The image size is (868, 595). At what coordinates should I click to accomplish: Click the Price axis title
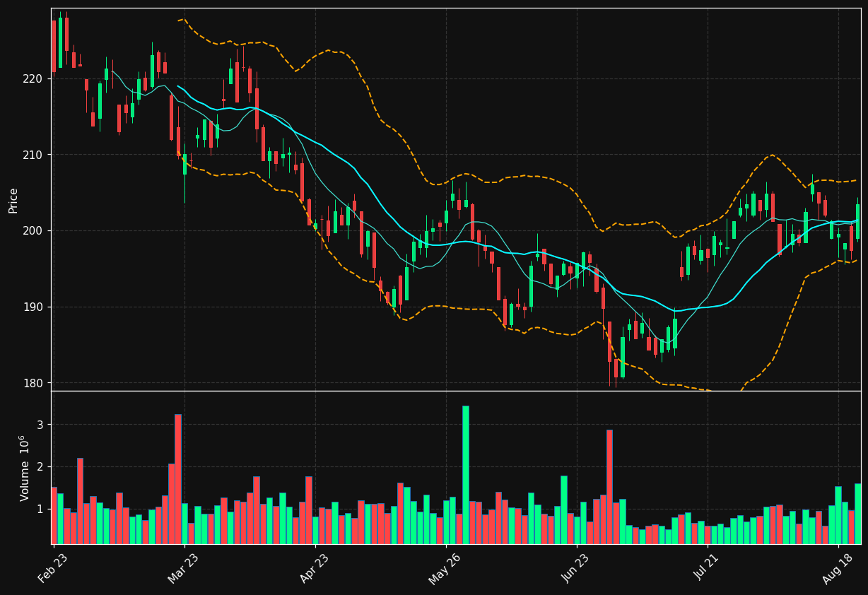coord(13,200)
